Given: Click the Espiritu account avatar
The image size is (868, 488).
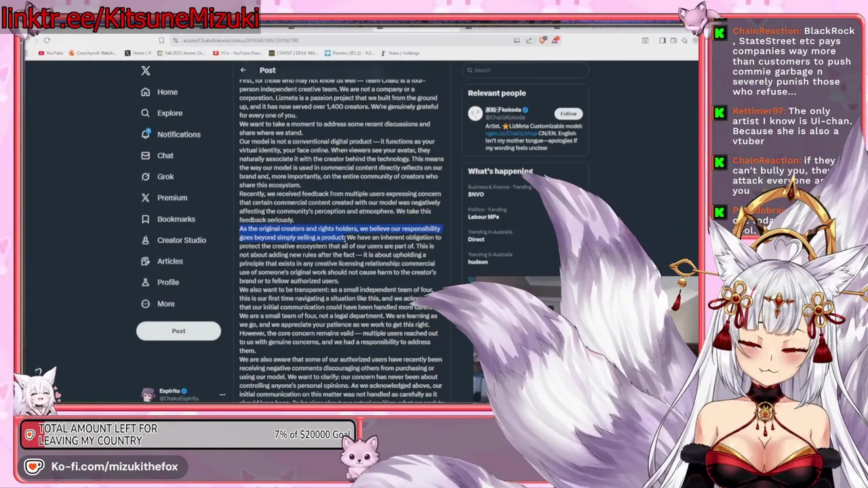Looking at the screenshot, I should click(x=147, y=394).
